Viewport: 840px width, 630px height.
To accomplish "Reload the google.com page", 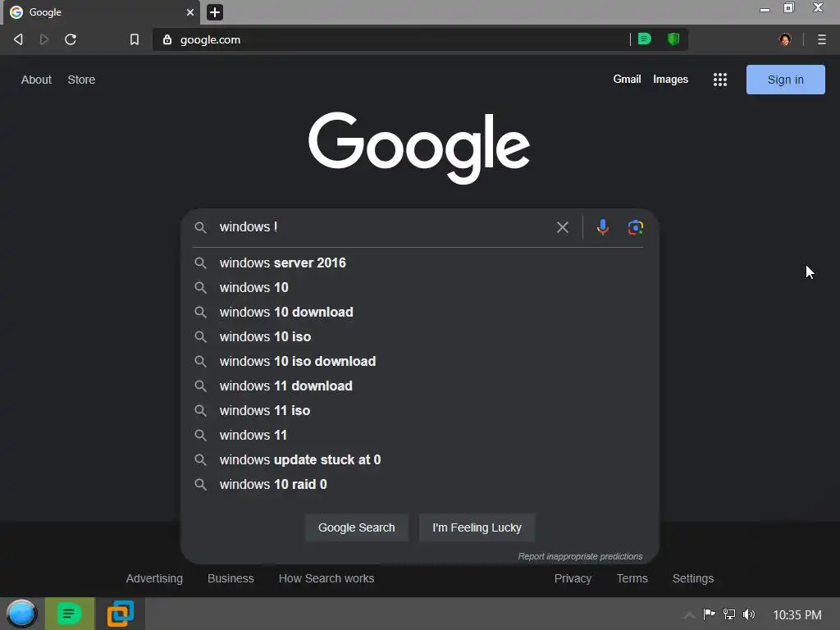I will (x=71, y=39).
